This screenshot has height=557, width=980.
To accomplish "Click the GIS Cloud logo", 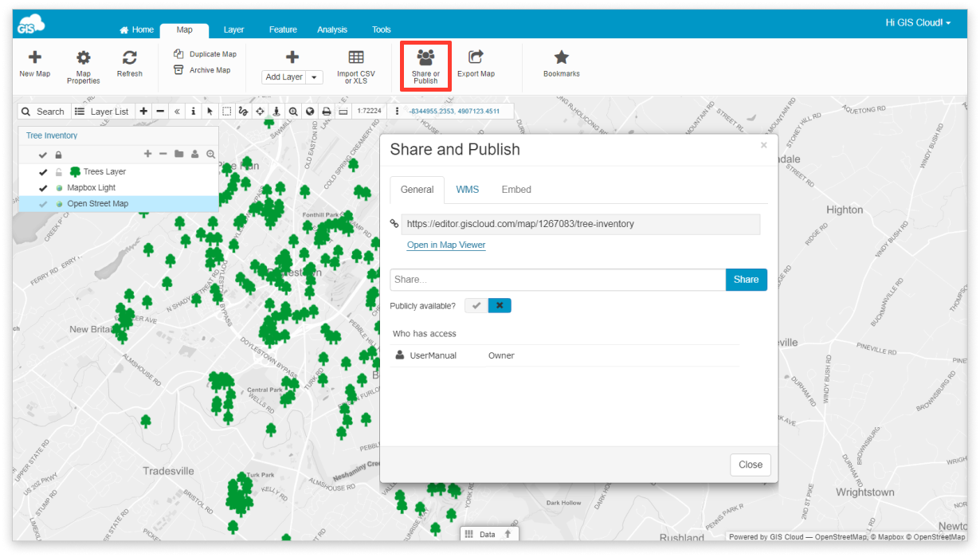I will tap(30, 23).
